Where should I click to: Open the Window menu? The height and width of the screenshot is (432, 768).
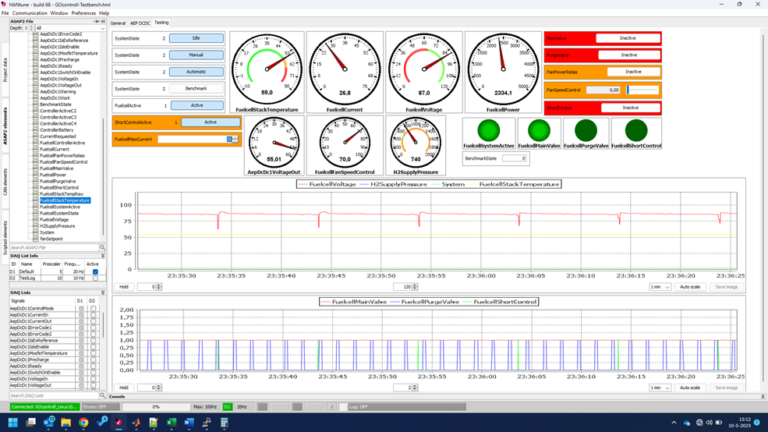click(59, 13)
